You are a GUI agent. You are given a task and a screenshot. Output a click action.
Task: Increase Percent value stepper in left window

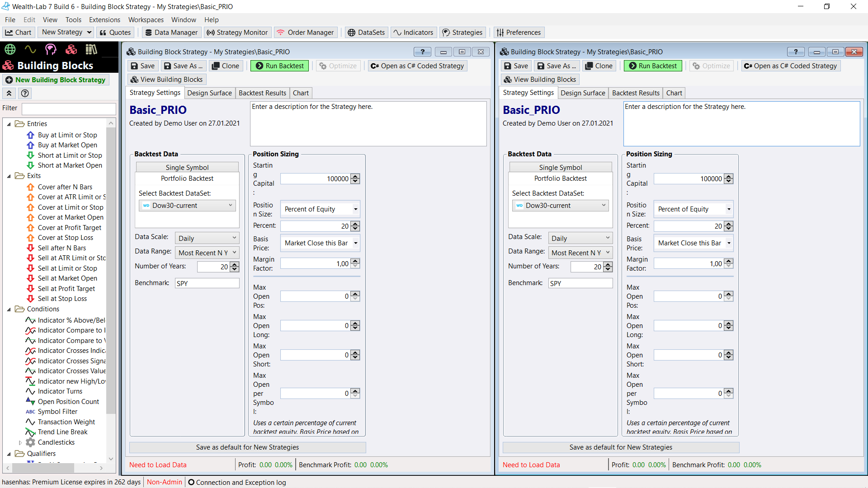[x=355, y=224]
